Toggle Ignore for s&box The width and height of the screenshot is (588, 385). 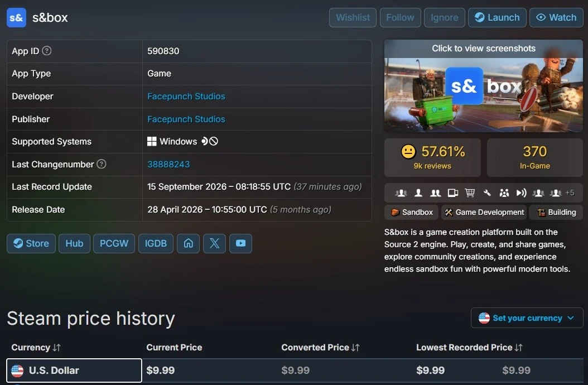coord(445,18)
